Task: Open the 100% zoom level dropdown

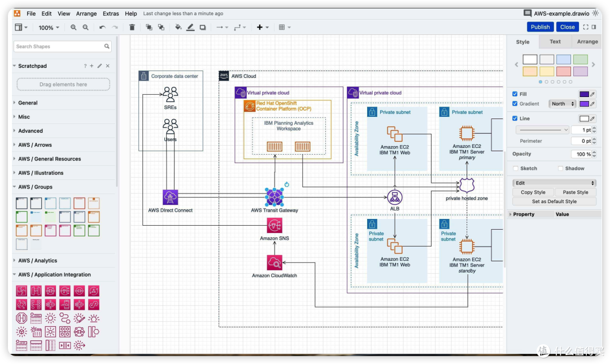Action: pyautogui.click(x=49, y=28)
